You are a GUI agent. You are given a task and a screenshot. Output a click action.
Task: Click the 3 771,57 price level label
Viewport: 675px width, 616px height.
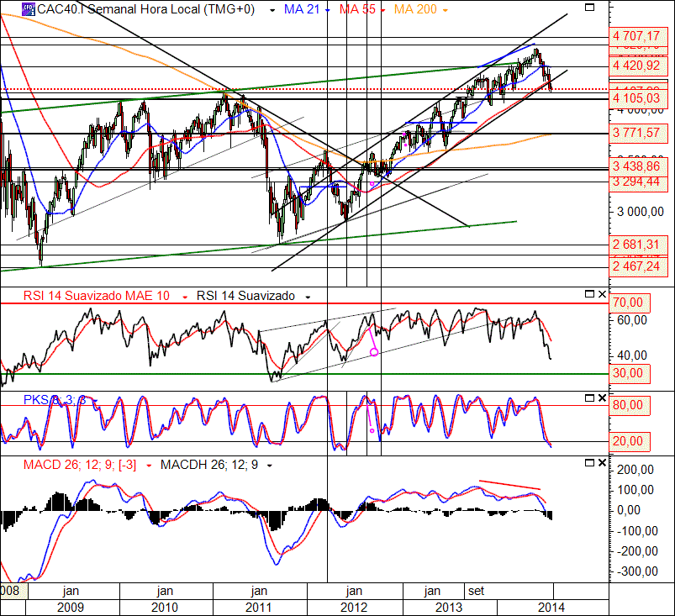[636, 133]
